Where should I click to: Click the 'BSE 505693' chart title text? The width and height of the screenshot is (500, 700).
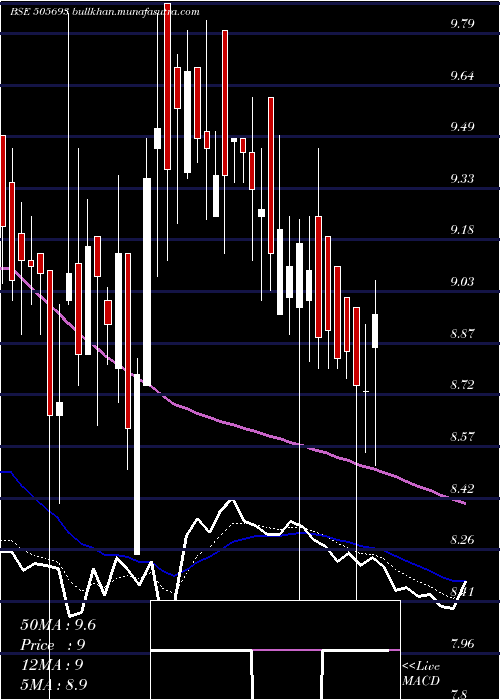pos(39,12)
